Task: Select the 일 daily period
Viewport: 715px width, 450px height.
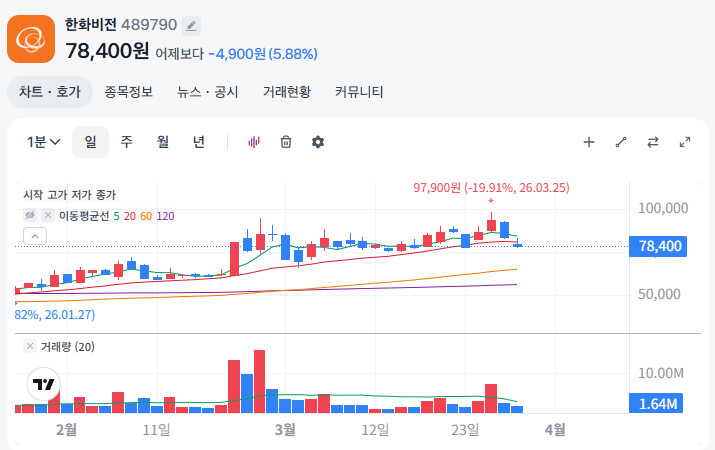Action: tap(90, 142)
